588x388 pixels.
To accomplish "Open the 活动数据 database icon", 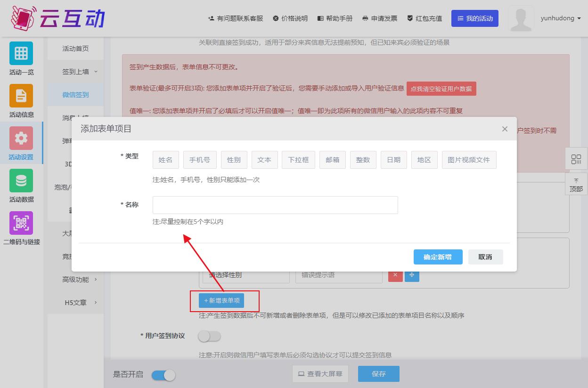I will tap(21, 181).
